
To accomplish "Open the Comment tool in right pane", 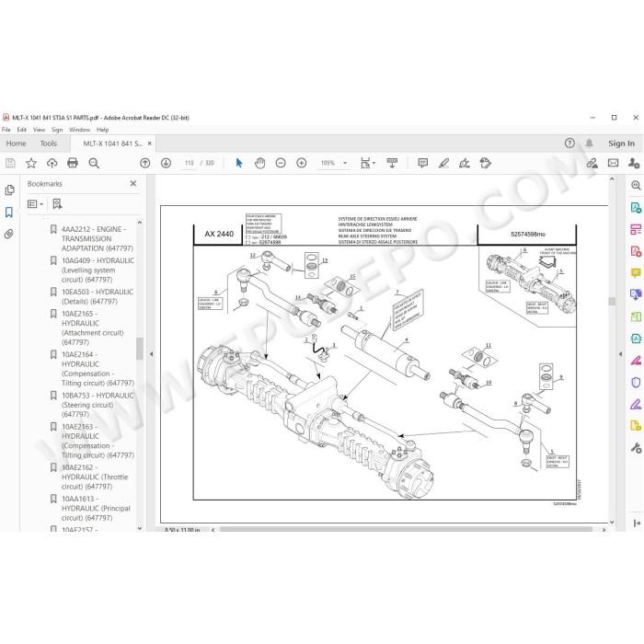I will tap(636, 272).
